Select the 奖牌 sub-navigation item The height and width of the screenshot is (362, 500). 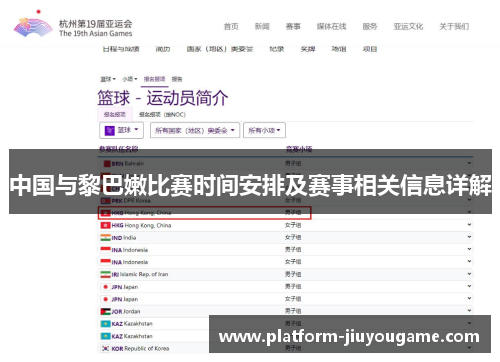pos(308,49)
